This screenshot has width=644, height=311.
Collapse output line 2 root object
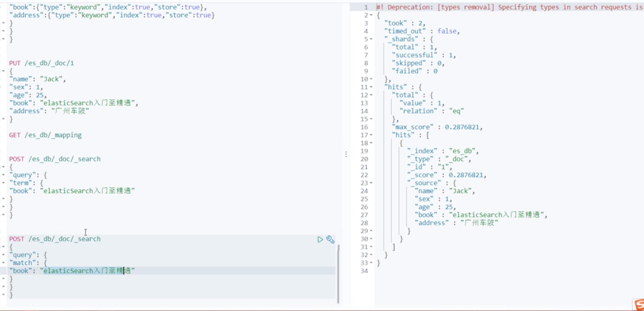coord(371,15)
